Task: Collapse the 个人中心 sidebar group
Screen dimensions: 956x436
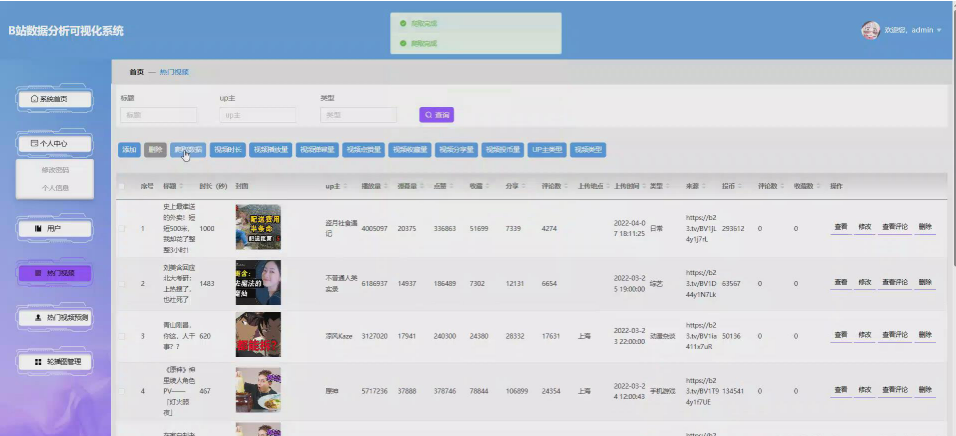Action: pos(54,144)
